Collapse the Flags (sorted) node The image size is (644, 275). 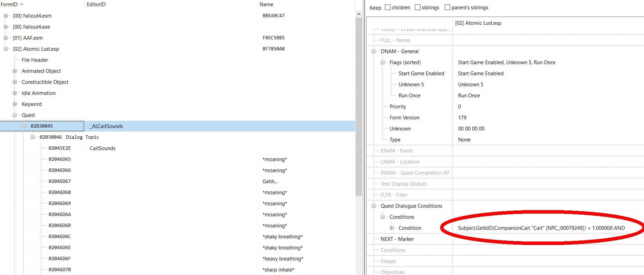tap(382, 62)
